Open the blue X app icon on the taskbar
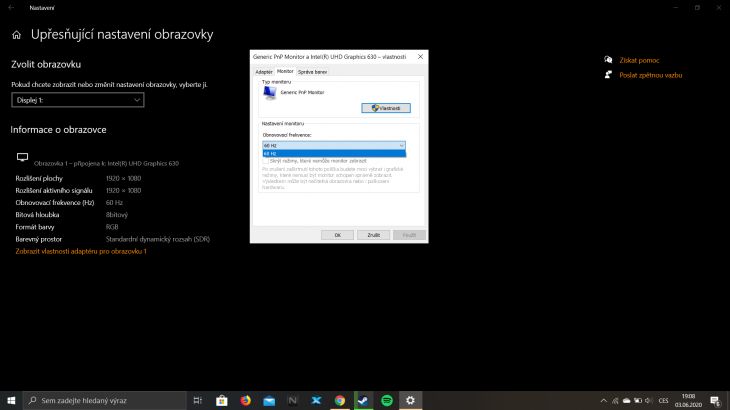This screenshot has height=410, width=730. (316, 400)
